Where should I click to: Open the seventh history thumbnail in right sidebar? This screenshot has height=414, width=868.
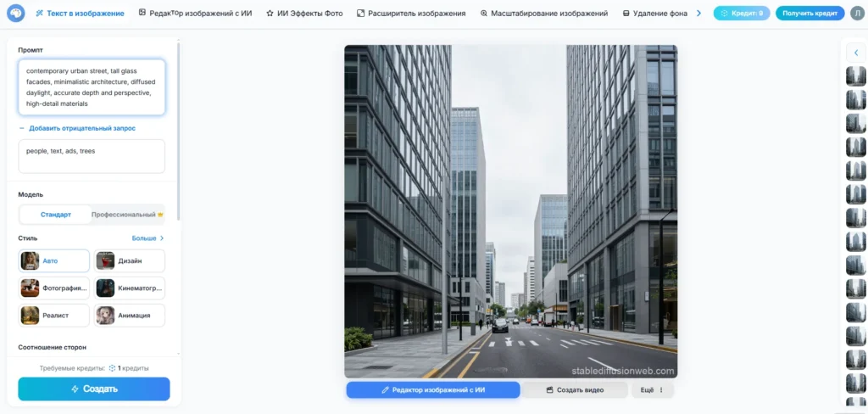tap(856, 218)
